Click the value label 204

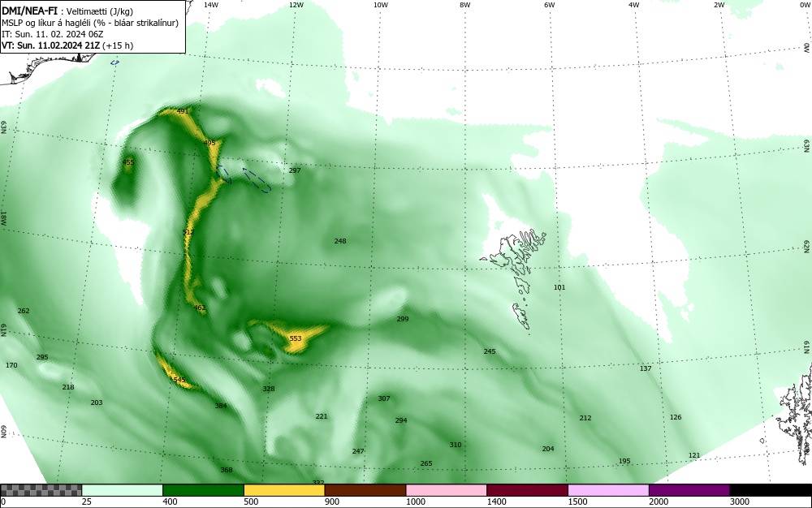[x=548, y=449]
